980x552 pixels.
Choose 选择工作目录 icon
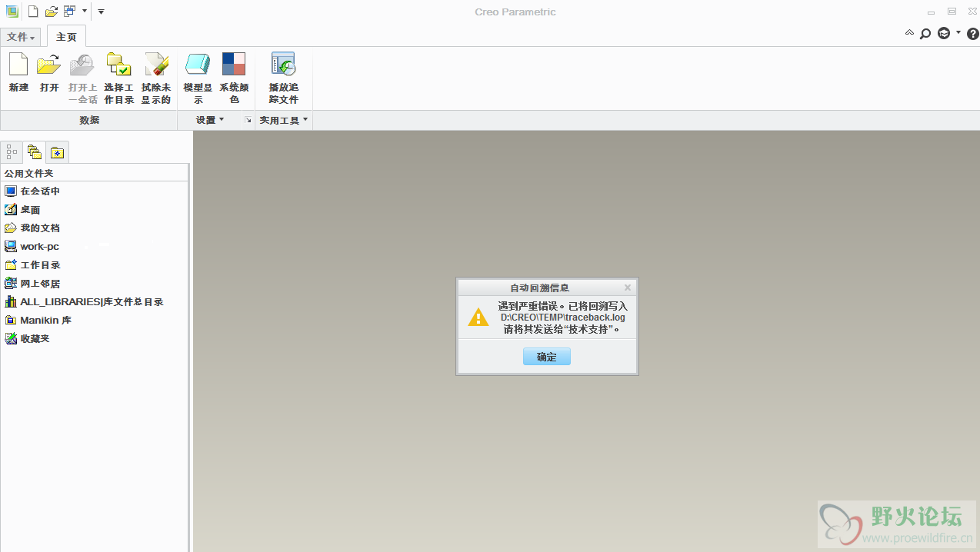point(119,65)
